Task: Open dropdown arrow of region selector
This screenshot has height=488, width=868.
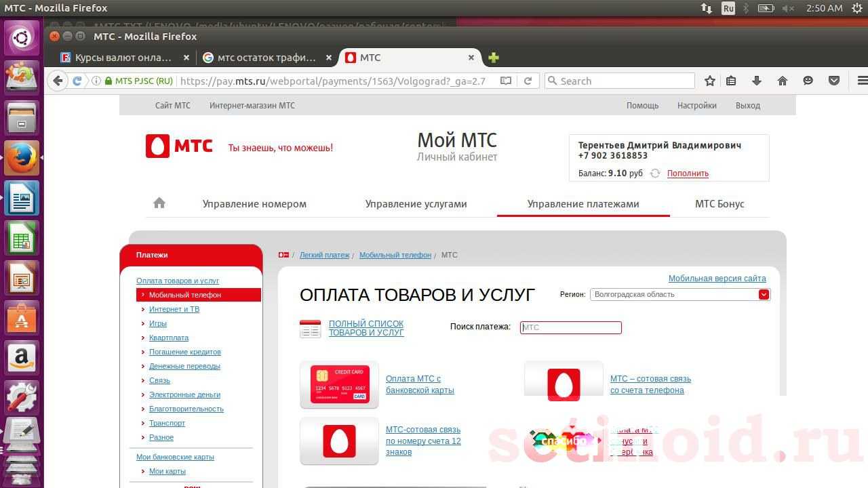Action: click(764, 294)
